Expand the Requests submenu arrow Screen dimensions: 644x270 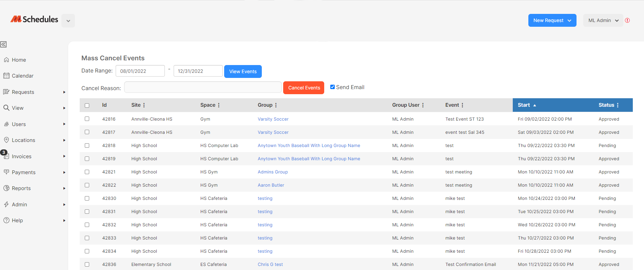(x=64, y=92)
